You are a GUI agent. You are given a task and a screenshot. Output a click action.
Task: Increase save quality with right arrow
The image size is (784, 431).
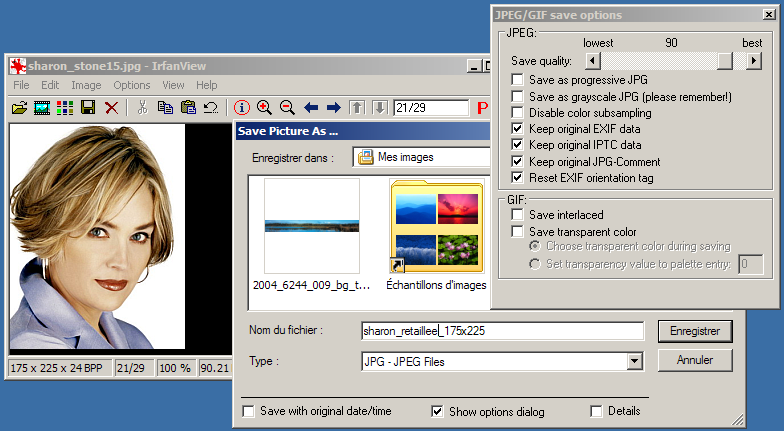754,61
